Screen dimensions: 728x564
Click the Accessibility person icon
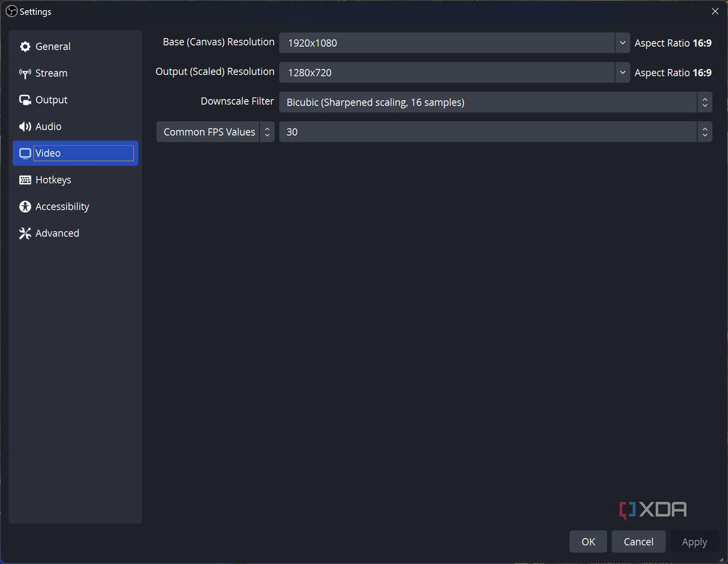(25, 206)
